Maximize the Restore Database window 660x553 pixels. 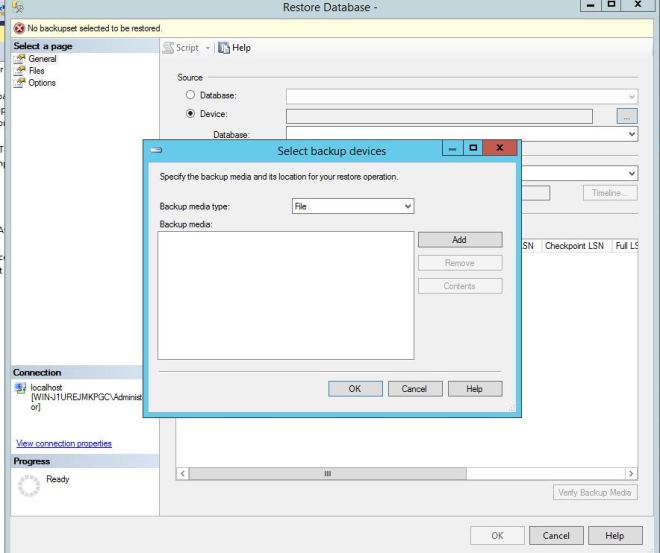point(612,5)
